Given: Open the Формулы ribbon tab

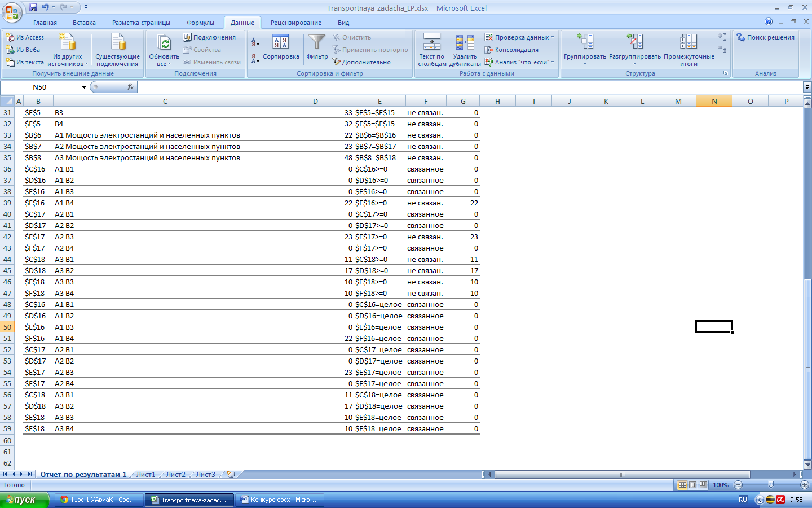Looking at the screenshot, I should tap(201, 23).
